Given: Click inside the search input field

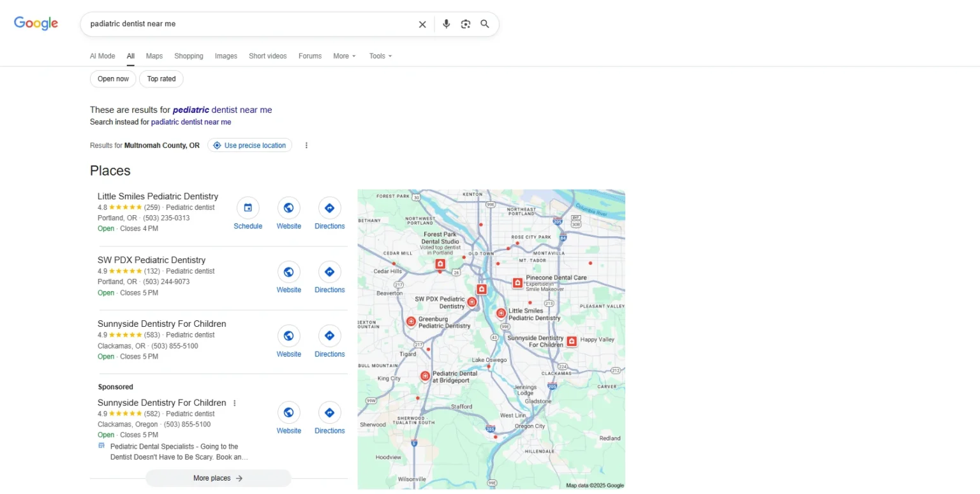Looking at the screenshot, I should 255,24.
